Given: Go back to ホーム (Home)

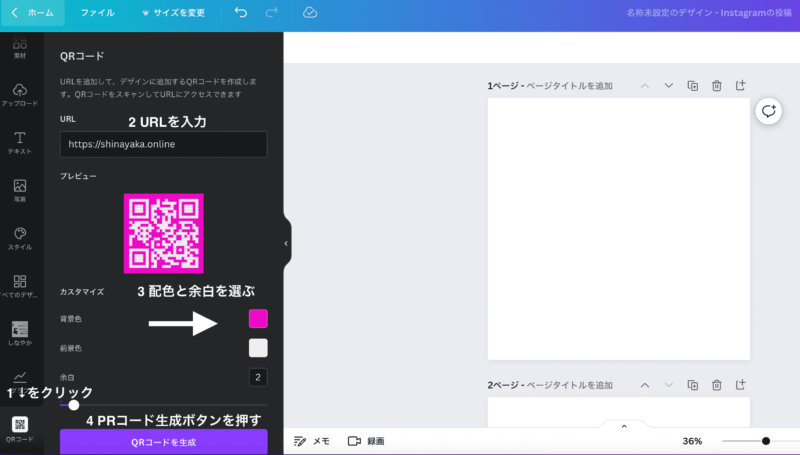Looking at the screenshot, I should point(33,13).
